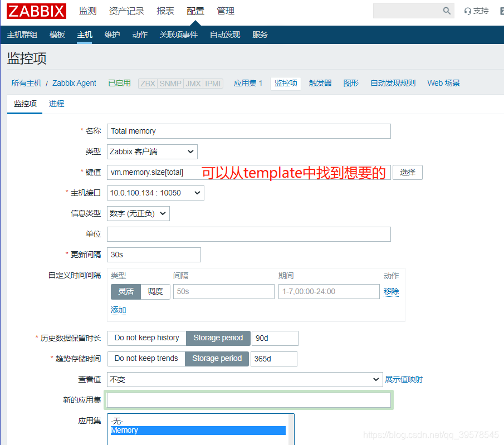Viewport: 504px width, 445px height.
Task: Select the 调度 interval type
Action: [155, 292]
